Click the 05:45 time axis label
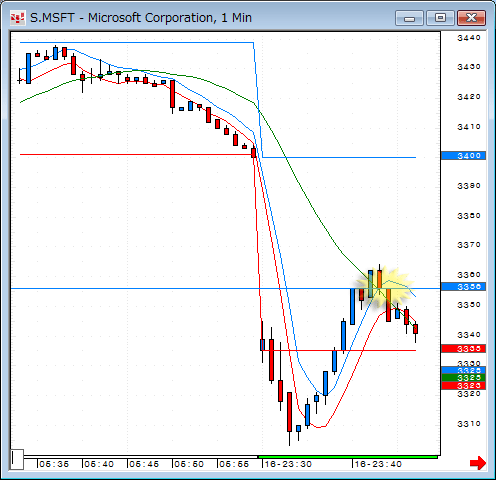The image size is (496, 480). tap(144, 464)
